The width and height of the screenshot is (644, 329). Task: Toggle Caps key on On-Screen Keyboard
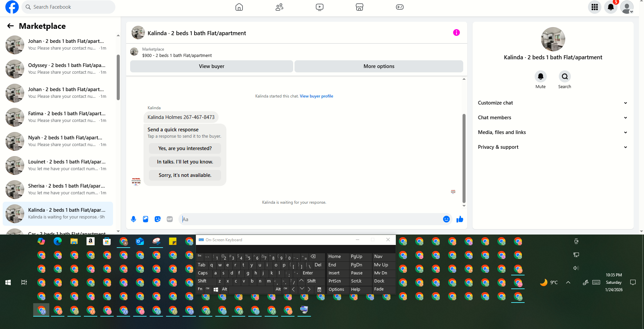pos(203,273)
